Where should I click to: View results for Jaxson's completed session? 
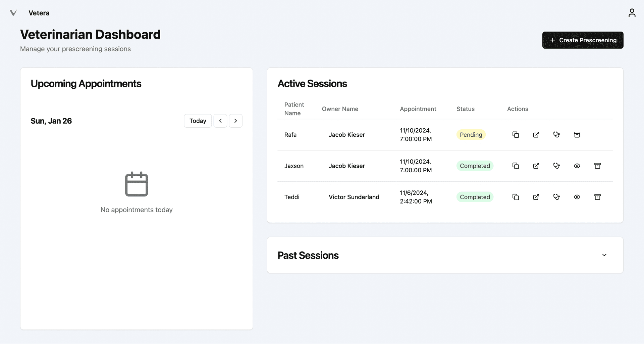577,166
